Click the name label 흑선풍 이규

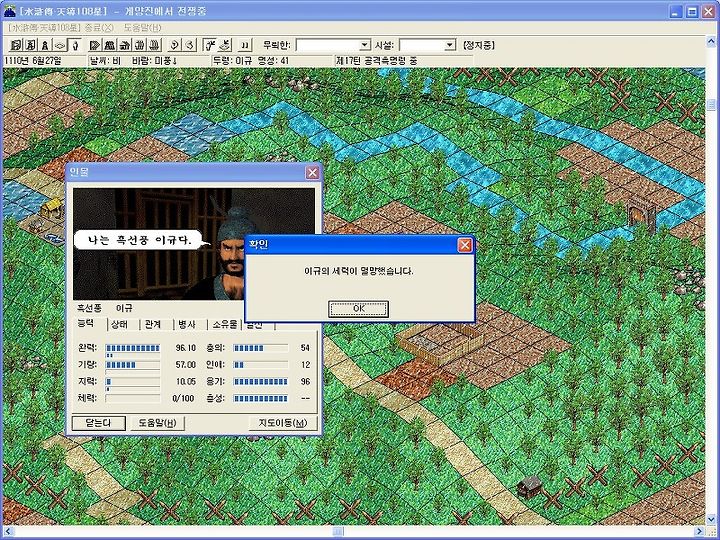(105, 308)
